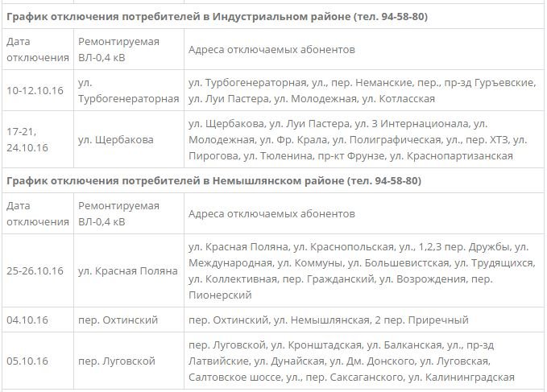This screenshot has height=392, width=547.
Task: Click the ул. Красная Поляна line cell
Action: [x=128, y=270]
